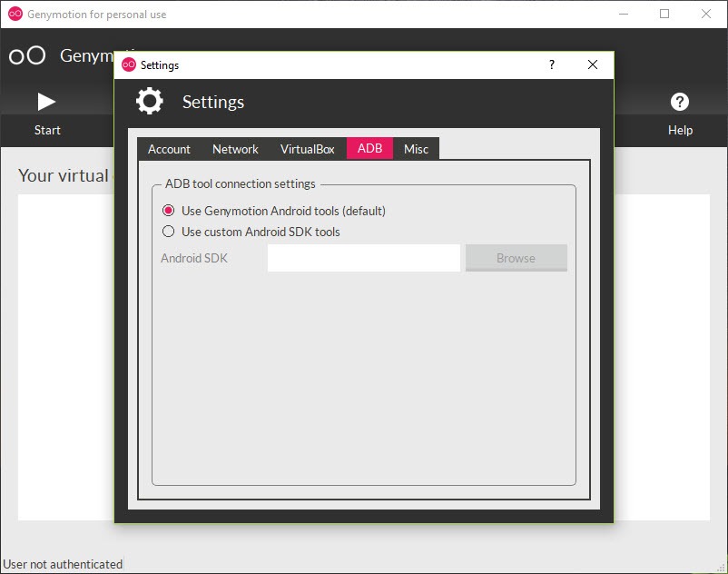Open Help via the question mark icon
Screen dimensions: 728x574
coord(680,102)
